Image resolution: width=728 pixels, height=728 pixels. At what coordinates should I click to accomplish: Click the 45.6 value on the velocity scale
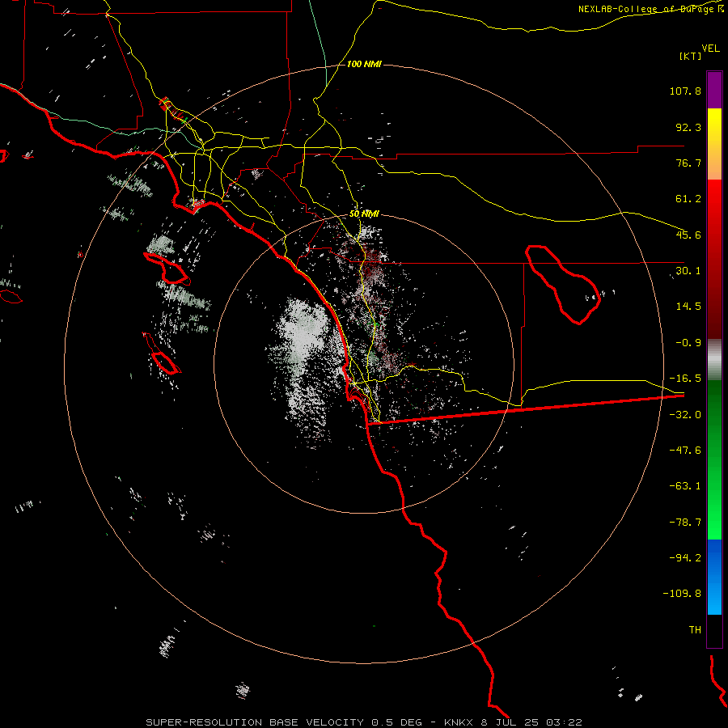pyautogui.click(x=688, y=235)
